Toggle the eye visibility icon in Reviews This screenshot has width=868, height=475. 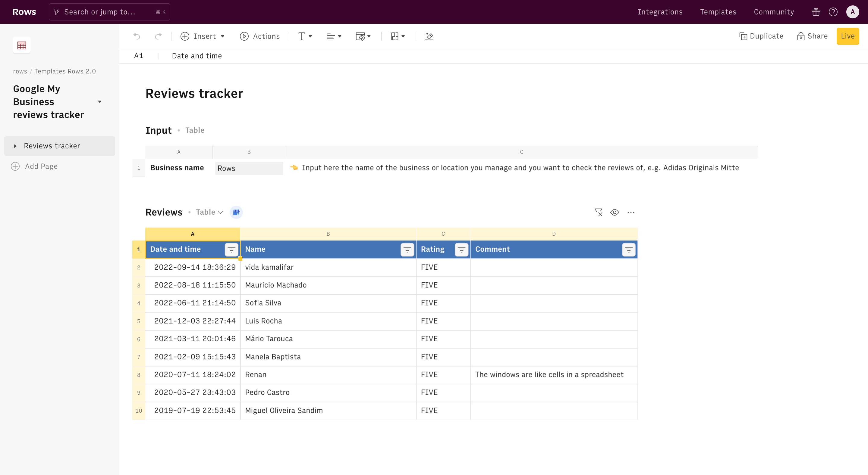coord(615,212)
